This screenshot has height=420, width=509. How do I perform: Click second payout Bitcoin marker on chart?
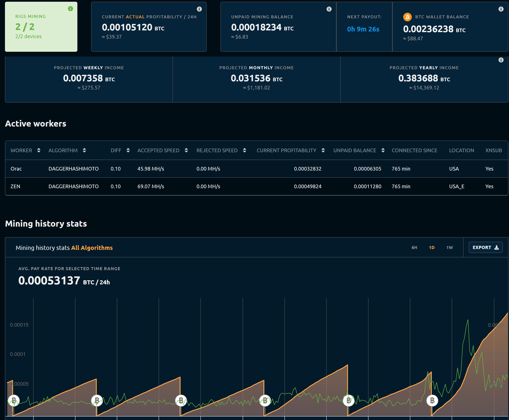(x=97, y=401)
